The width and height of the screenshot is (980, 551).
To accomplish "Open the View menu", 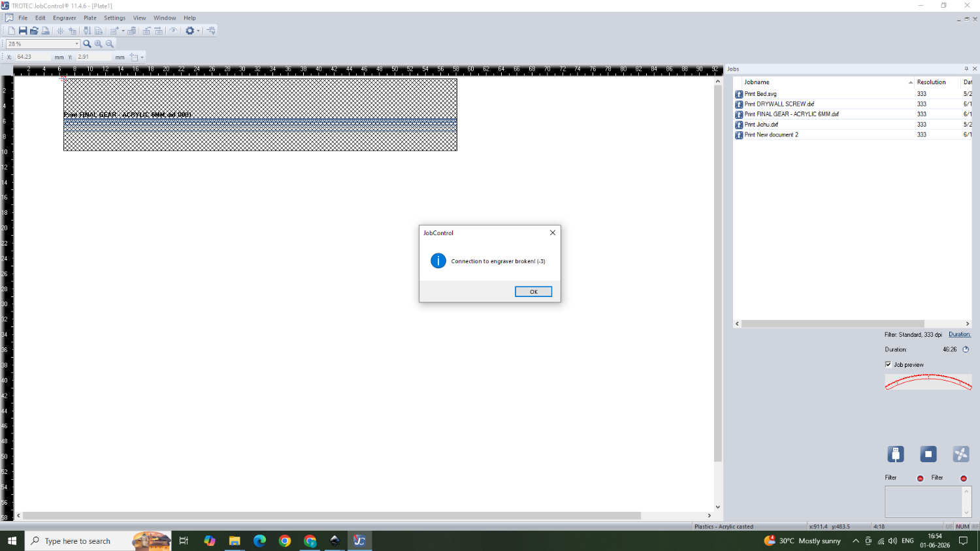I will click(139, 18).
